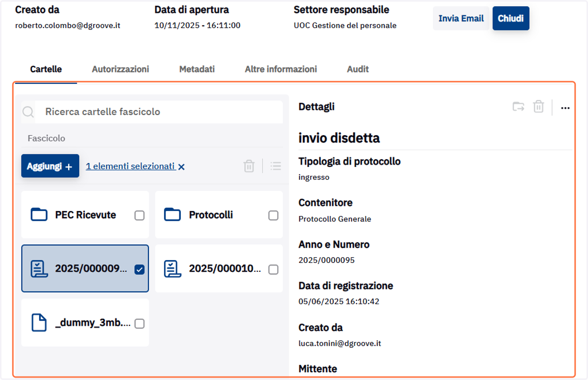Image resolution: width=588 pixels, height=380 pixels.
Task: Click the _dummy_3mb... file name
Action: pos(93,323)
